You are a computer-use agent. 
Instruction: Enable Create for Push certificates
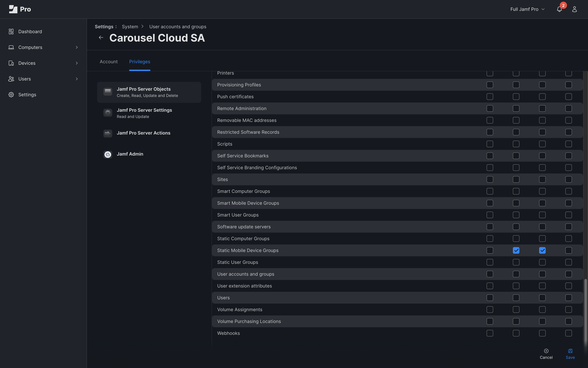pyautogui.click(x=490, y=97)
